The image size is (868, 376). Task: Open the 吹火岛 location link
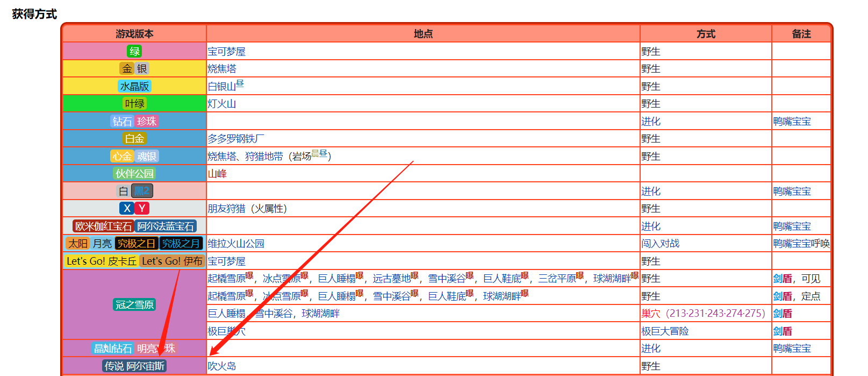tap(222, 366)
